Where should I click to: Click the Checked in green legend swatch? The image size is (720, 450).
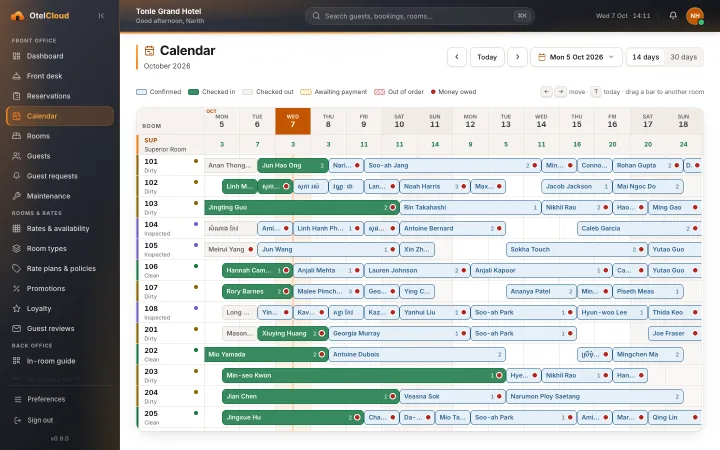(x=193, y=92)
